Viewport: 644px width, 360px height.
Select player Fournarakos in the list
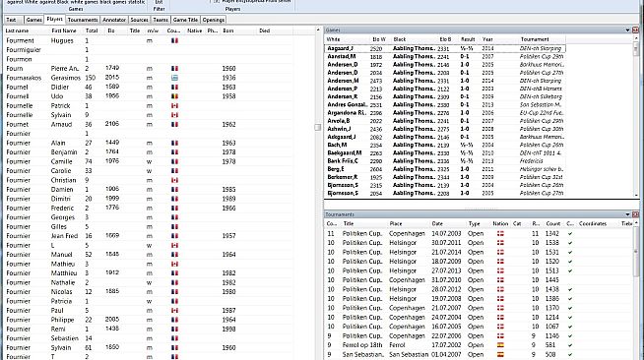point(148,78)
